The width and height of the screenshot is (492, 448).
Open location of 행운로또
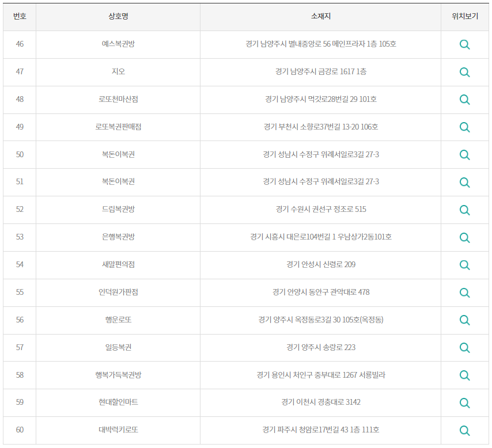(464, 320)
